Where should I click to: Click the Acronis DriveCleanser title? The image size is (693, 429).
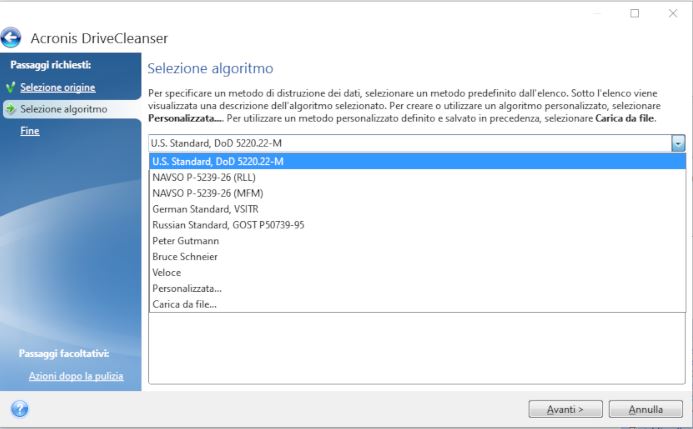pos(99,38)
